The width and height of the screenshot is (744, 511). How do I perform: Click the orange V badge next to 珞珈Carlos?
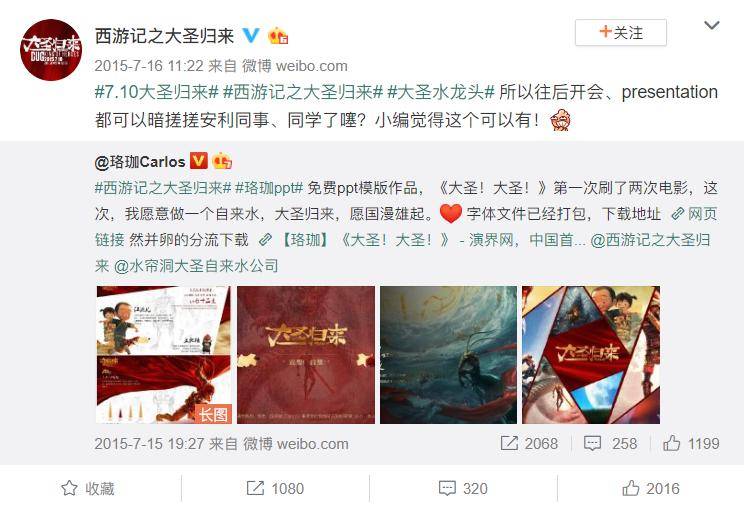click(x=199, y=161)
